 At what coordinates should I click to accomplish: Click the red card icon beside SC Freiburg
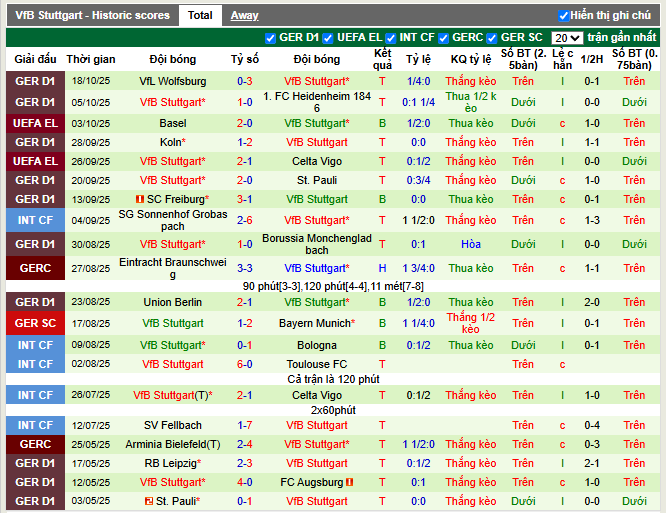click(138, 200)
